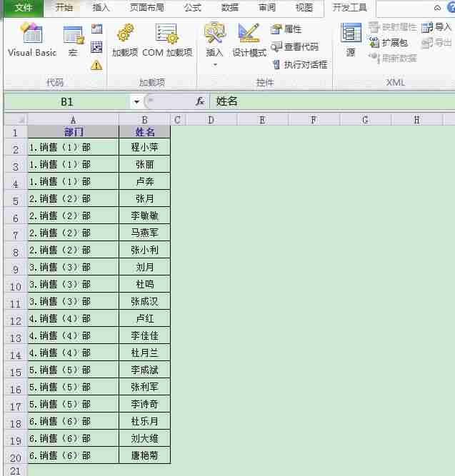Open control Properties (属性)
This screenshot has height=476, width=455.
[286, 29]
